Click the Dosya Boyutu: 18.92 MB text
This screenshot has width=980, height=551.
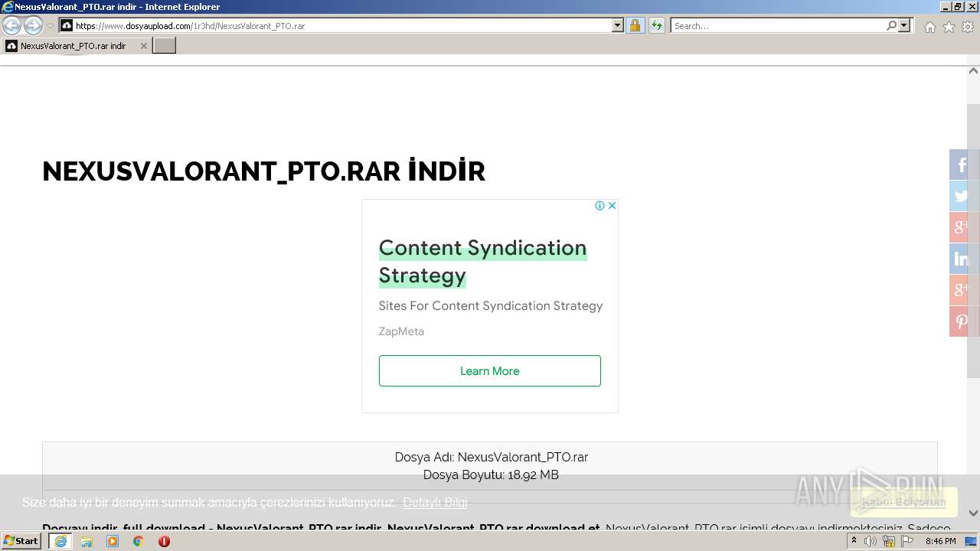click(x=491, y=474)
